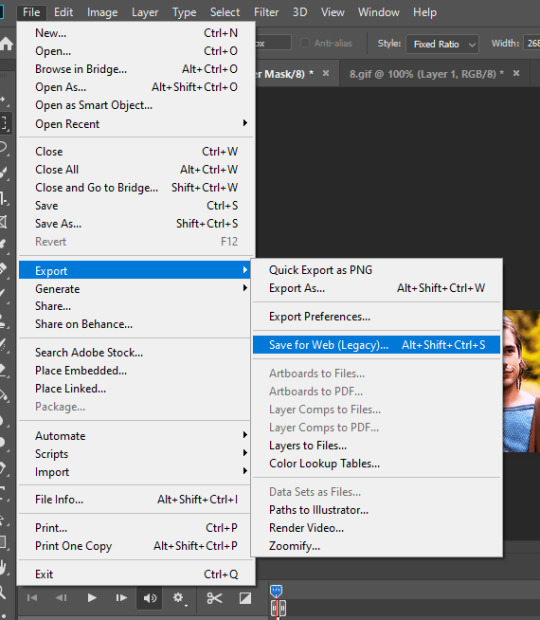
Task: Choose Share on Behance...
Action: (x=136, y=324)
